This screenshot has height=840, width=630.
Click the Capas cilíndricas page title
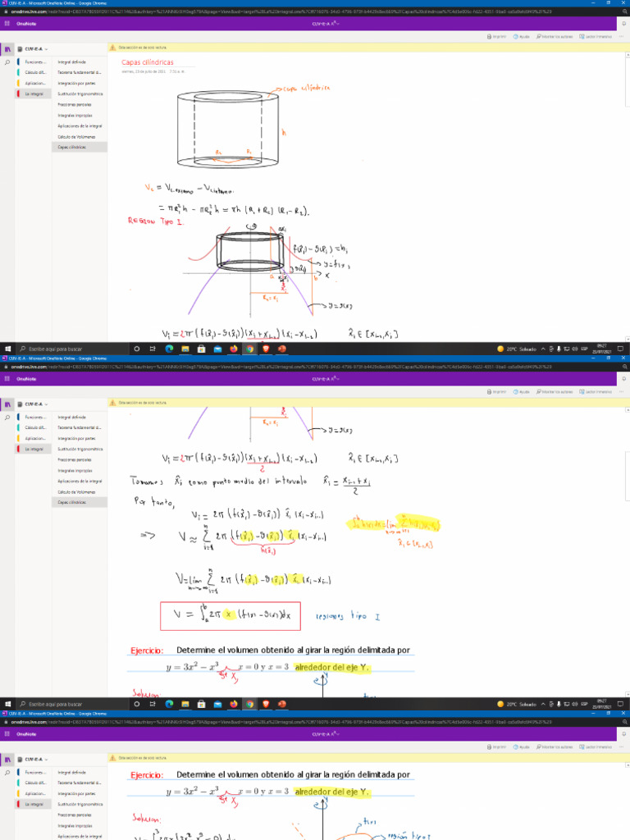148,62
